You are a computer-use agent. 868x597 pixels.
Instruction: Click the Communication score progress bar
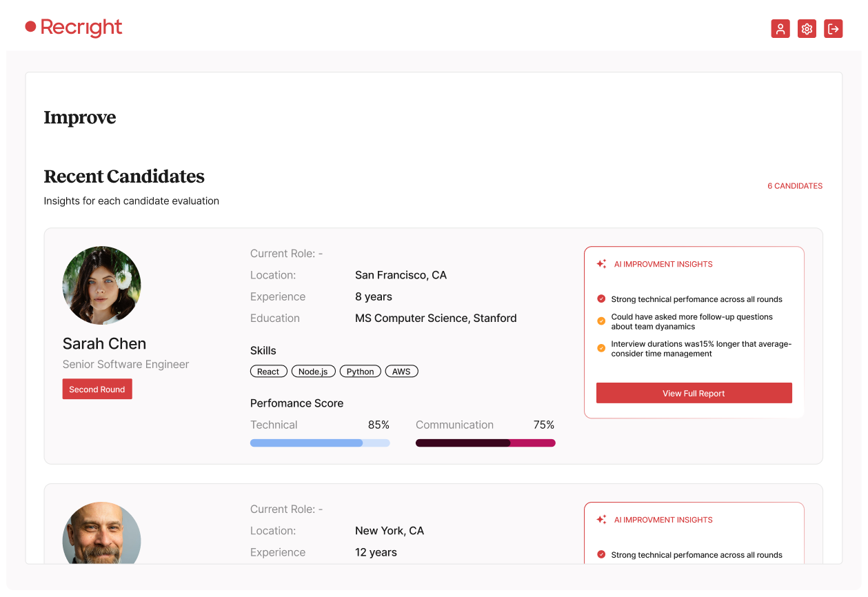pos(485,443)
